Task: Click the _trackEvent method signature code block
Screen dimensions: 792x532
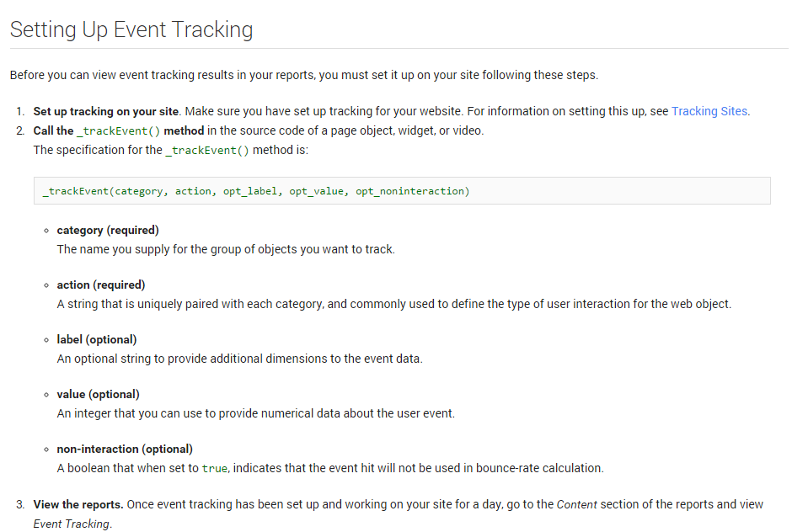Action: [401, 191]
